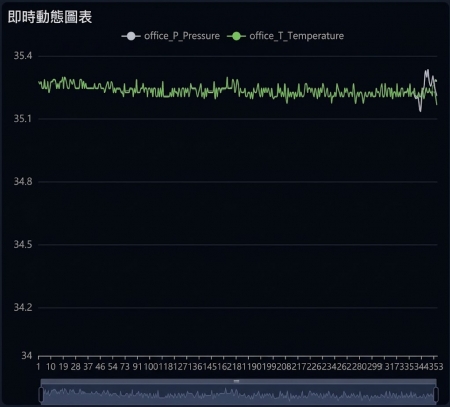Click the left handle of zoom slider
This screenshot has height=407, width=450.
click(41, 395)
